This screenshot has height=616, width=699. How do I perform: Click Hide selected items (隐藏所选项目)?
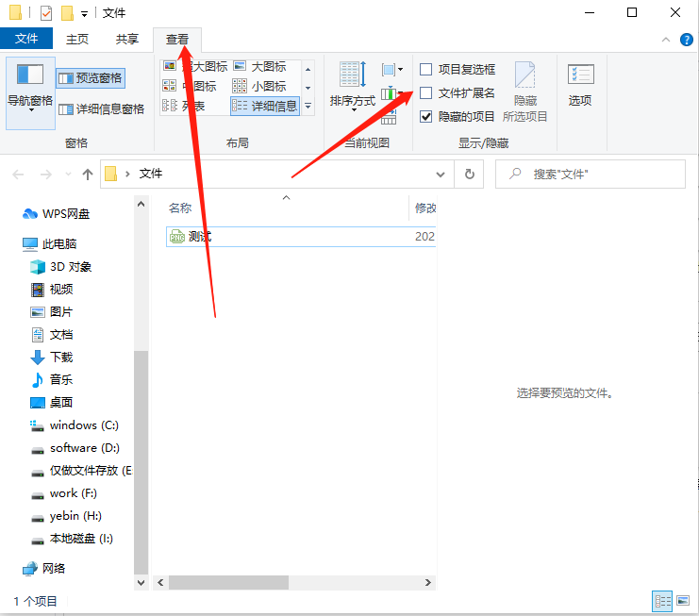pos(525,92)
